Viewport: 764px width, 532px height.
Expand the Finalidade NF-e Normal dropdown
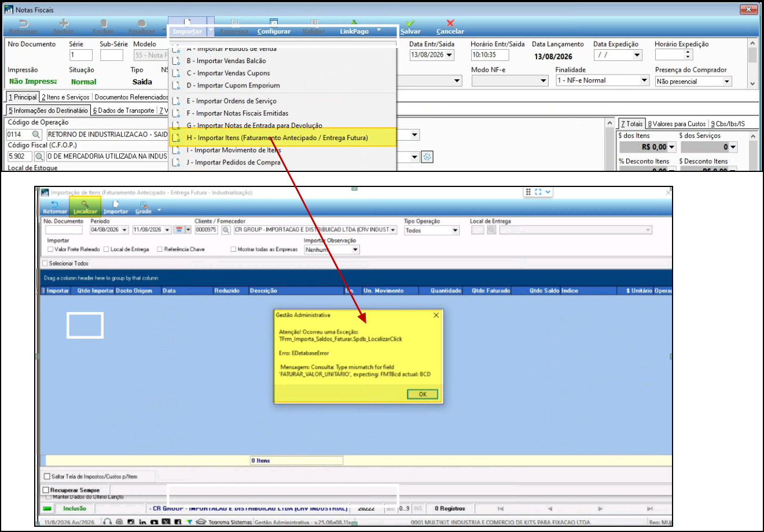tap(645, 80)
